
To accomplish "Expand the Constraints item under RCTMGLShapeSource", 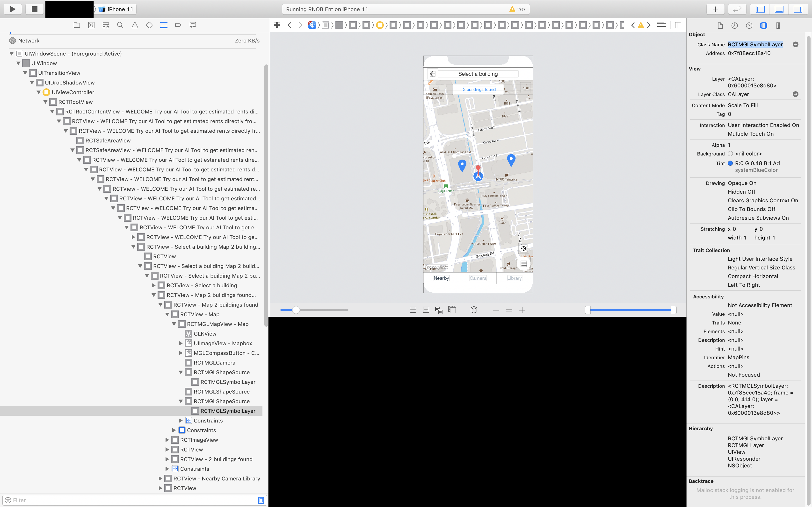I will point(181,421).
